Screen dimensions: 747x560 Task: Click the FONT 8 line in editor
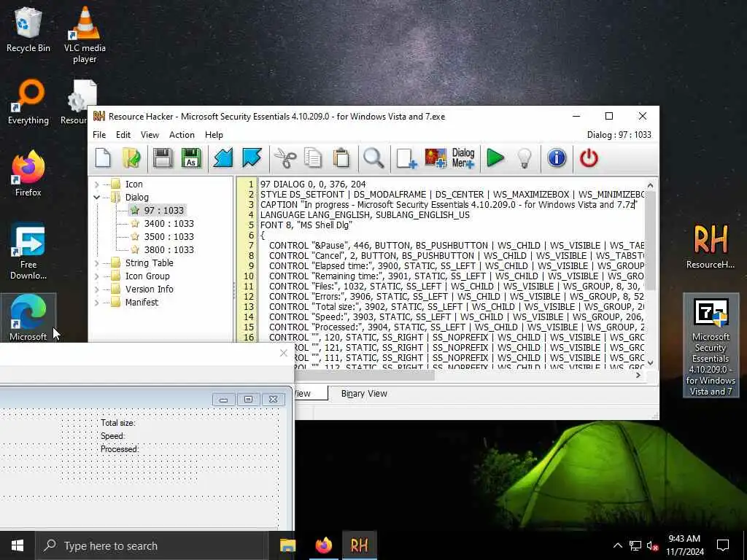pyautogui.click(x=306, y=225)
